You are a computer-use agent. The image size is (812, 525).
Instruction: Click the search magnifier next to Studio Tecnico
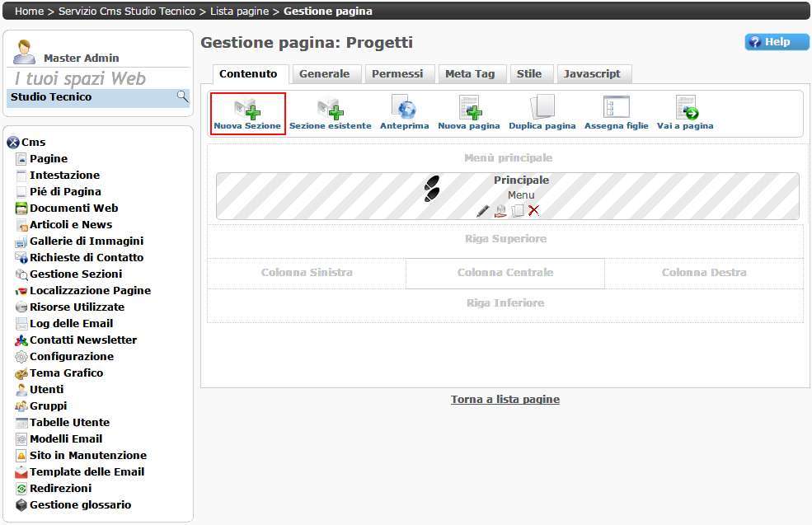pos(182,97)
